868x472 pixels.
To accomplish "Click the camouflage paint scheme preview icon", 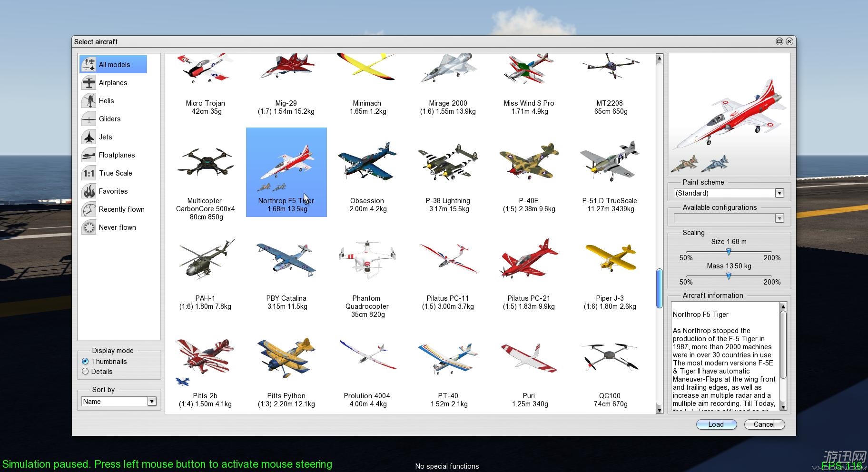I will (685, 163).
